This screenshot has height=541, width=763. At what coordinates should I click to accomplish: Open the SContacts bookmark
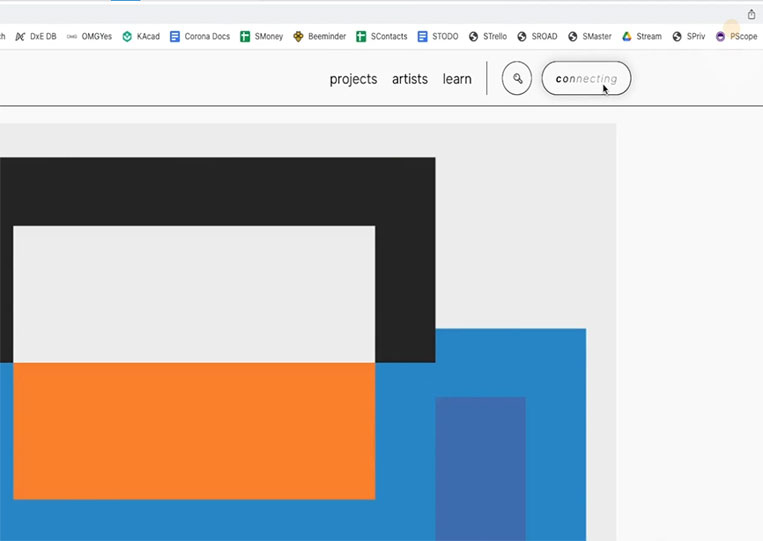click(382, 36)
